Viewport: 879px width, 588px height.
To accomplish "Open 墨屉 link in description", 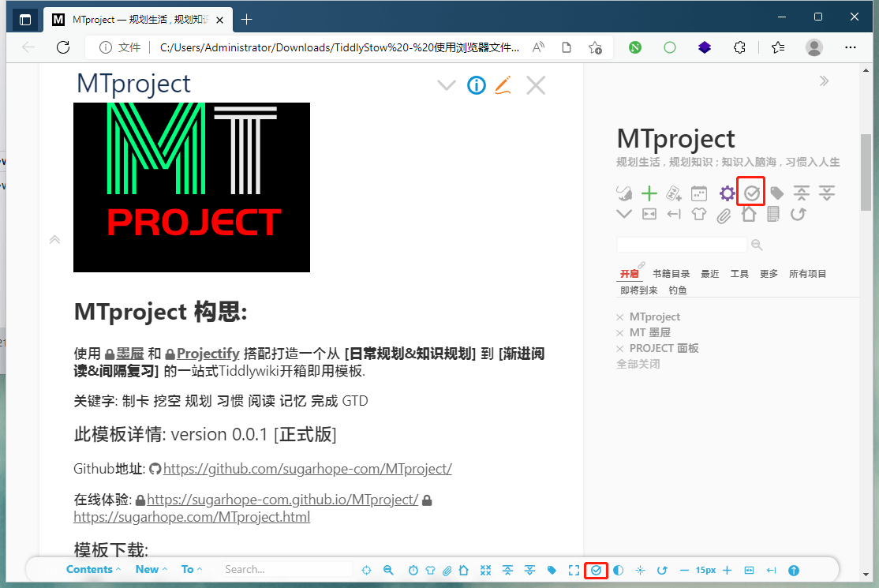I will (x=130, y=354).
